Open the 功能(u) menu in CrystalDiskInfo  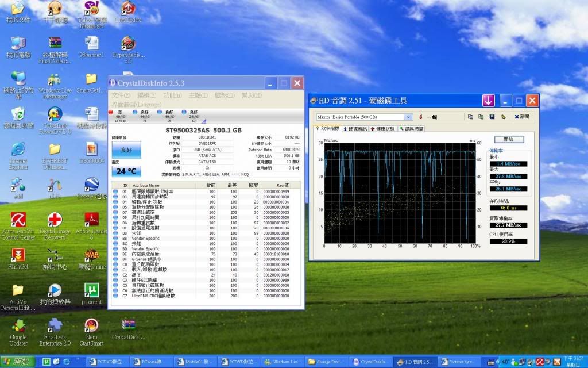(172, 95)
